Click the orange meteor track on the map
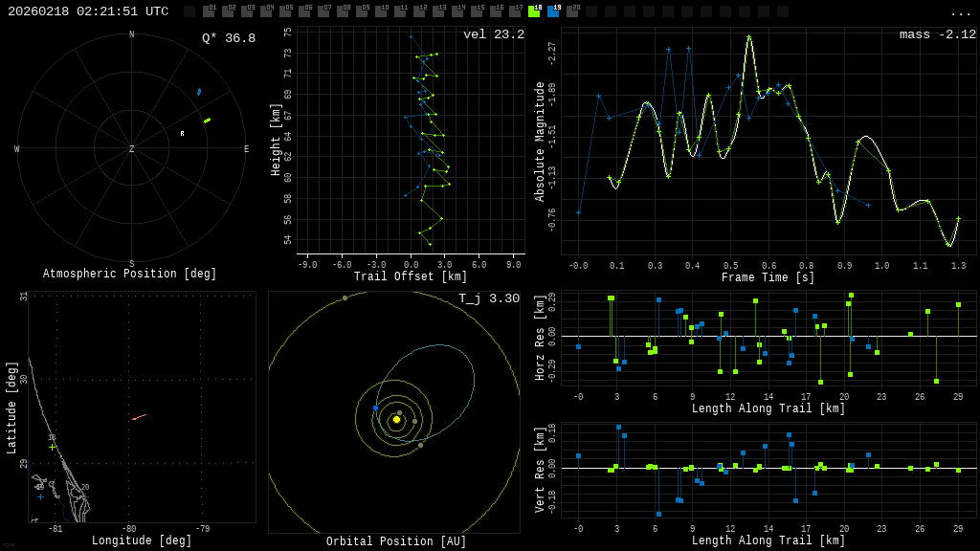The height and width of the screenshot is (551, 980). pyautogui.click(x=139, y=417)
